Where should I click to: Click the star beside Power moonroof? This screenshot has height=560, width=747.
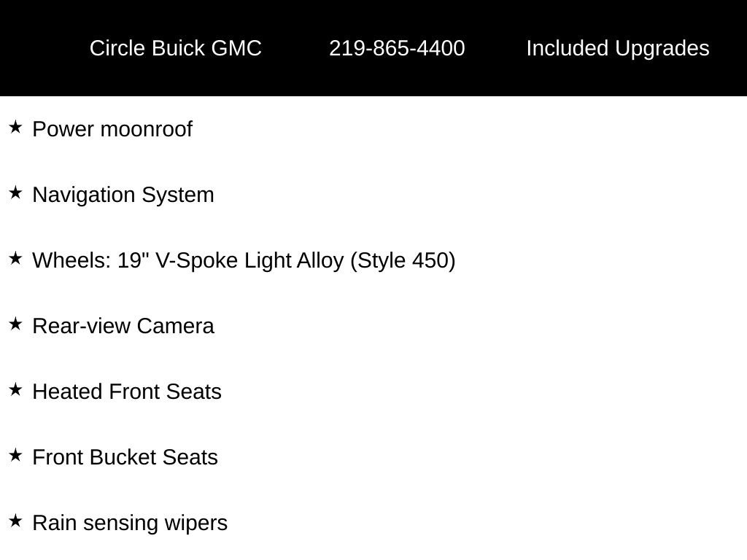click(15, 128)
